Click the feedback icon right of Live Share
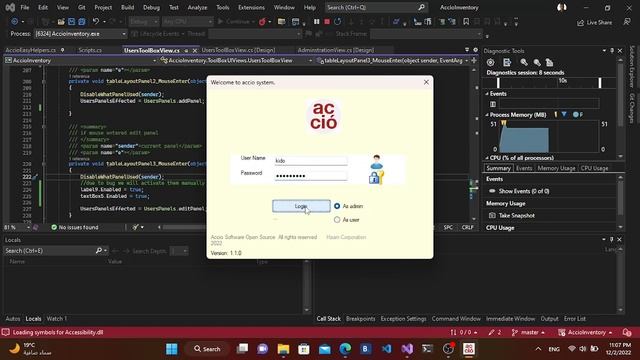Viewport: 640px width, 360px height. tap(627, 22)
